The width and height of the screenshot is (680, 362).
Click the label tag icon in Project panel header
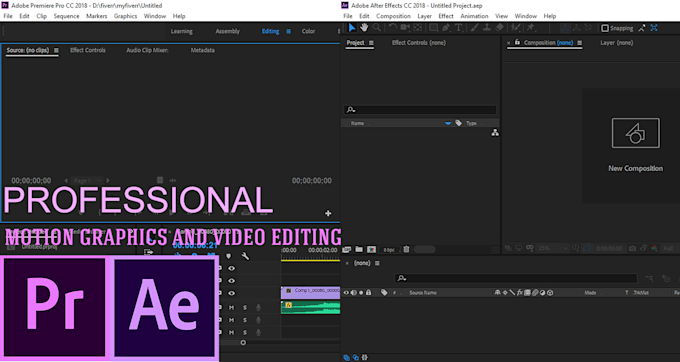click(x=458, y=123)
